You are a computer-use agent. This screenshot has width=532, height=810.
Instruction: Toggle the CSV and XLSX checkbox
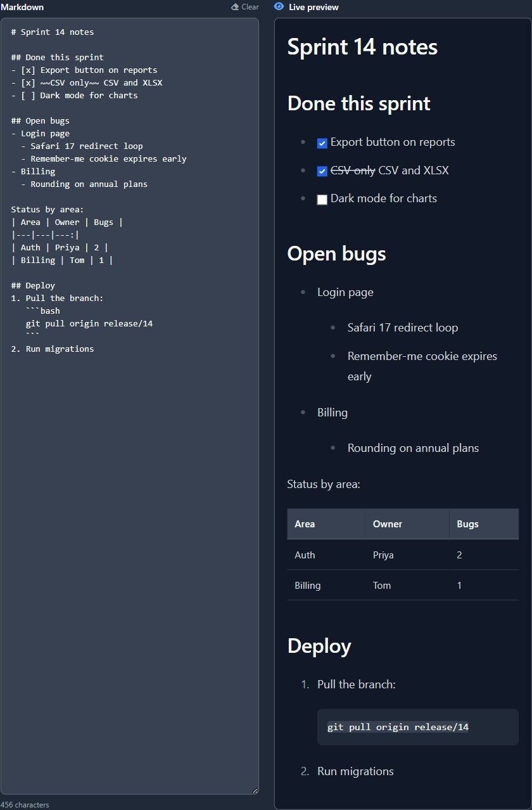pos(322,171)
